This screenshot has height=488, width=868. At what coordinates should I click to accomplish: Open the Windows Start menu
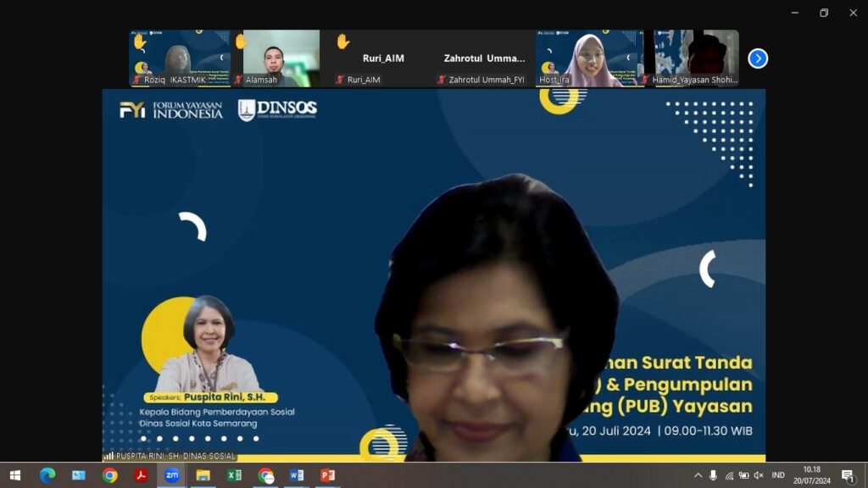(15, 475)
